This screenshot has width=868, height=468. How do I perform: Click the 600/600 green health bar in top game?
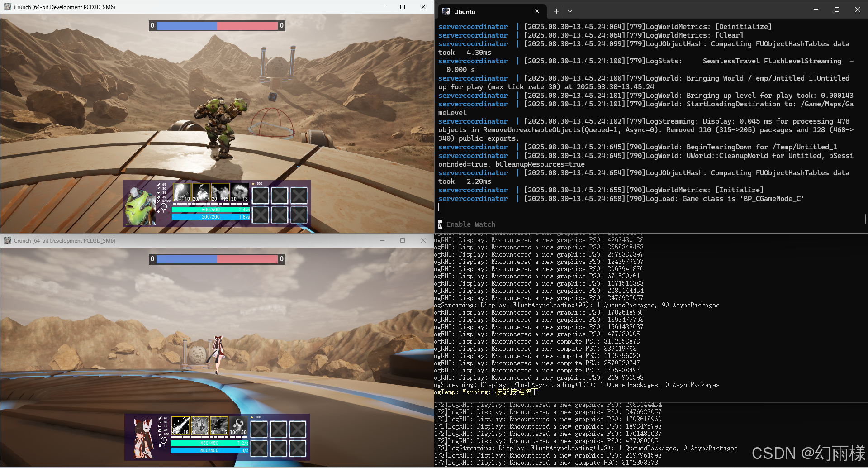point(211,210)
